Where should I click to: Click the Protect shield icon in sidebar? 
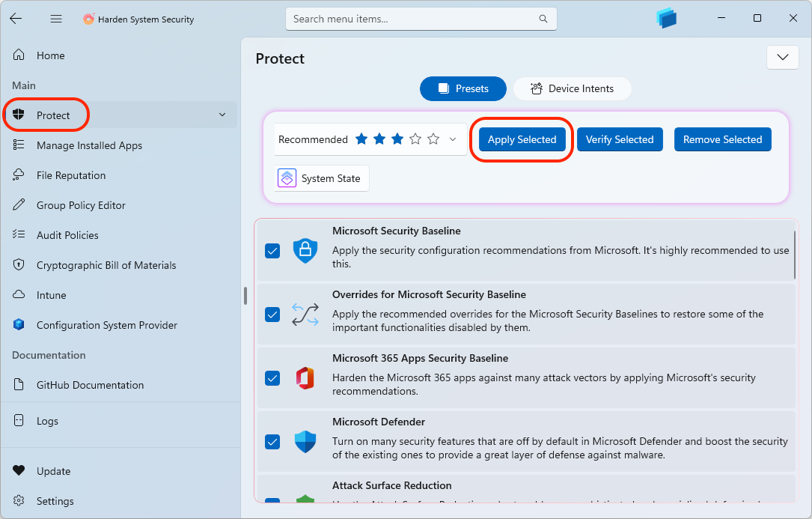pyautogui.click(x=19, y=115)
